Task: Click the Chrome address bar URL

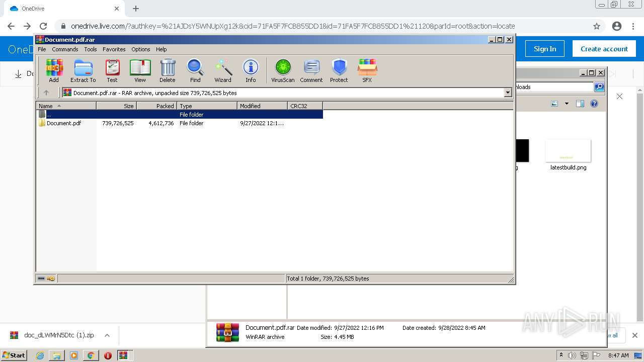Action: 293,26
